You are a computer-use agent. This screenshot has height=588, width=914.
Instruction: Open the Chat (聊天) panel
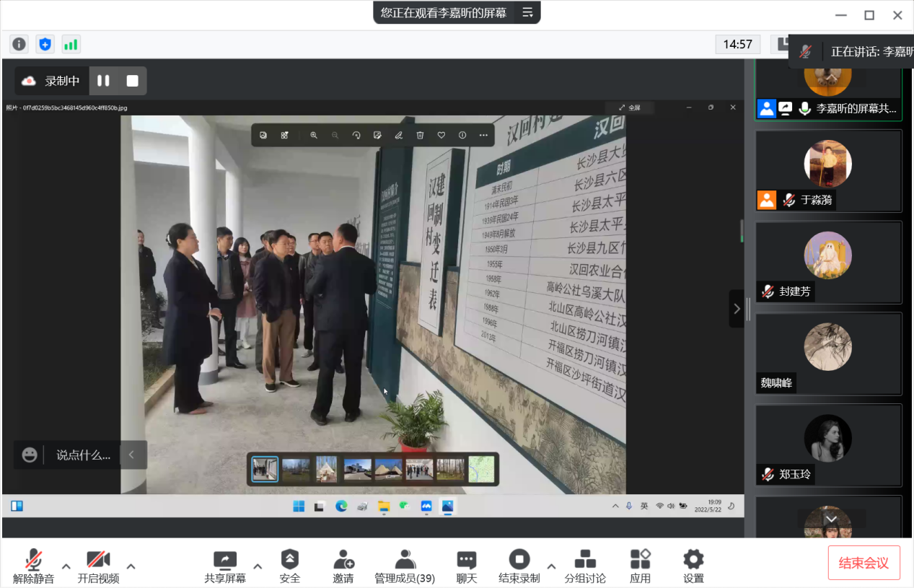click(467, 566)
